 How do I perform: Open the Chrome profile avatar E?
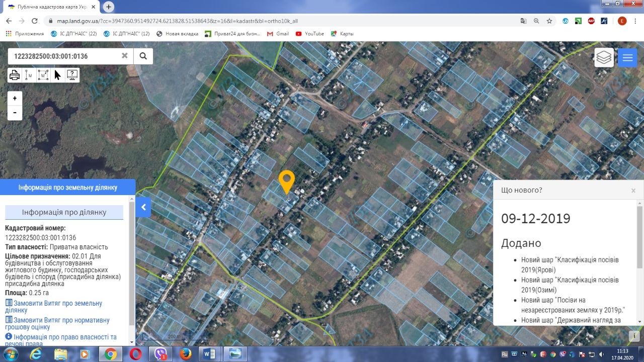coord(622,21)
